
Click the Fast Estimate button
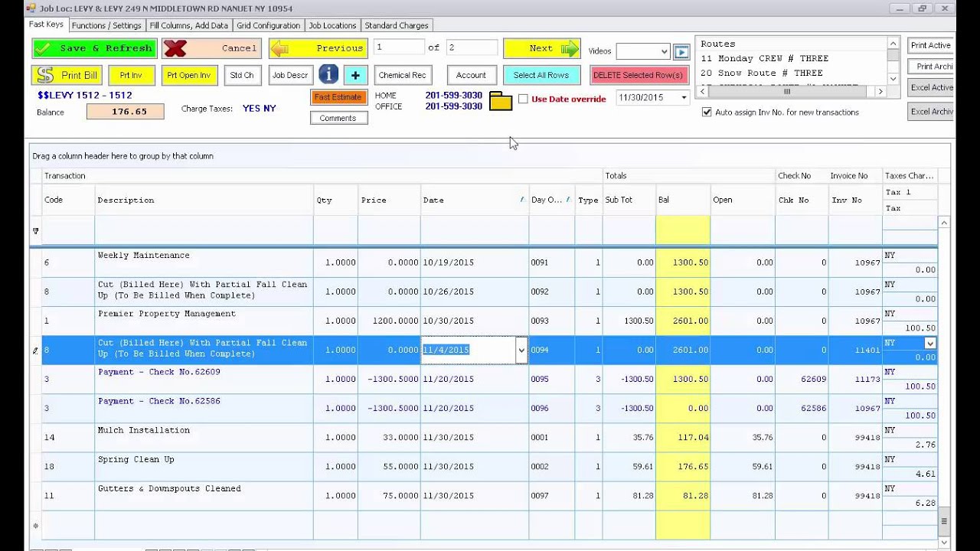[338, 97]
